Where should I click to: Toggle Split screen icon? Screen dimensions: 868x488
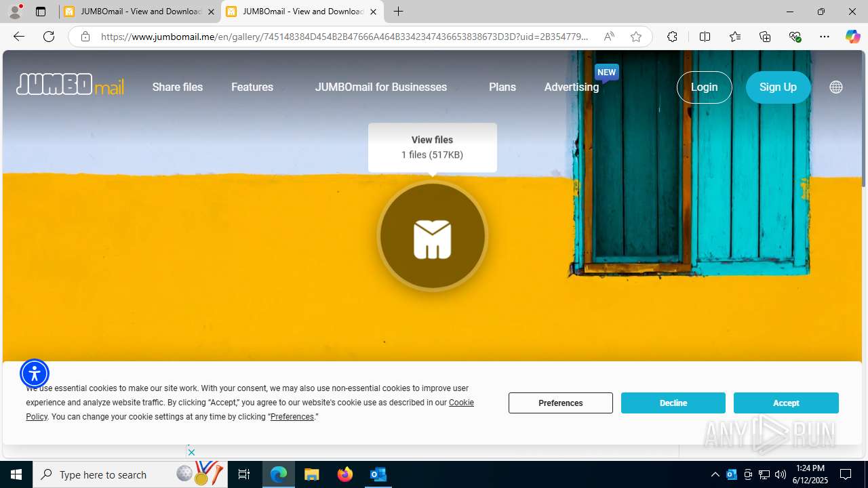[x=705, y=37]
